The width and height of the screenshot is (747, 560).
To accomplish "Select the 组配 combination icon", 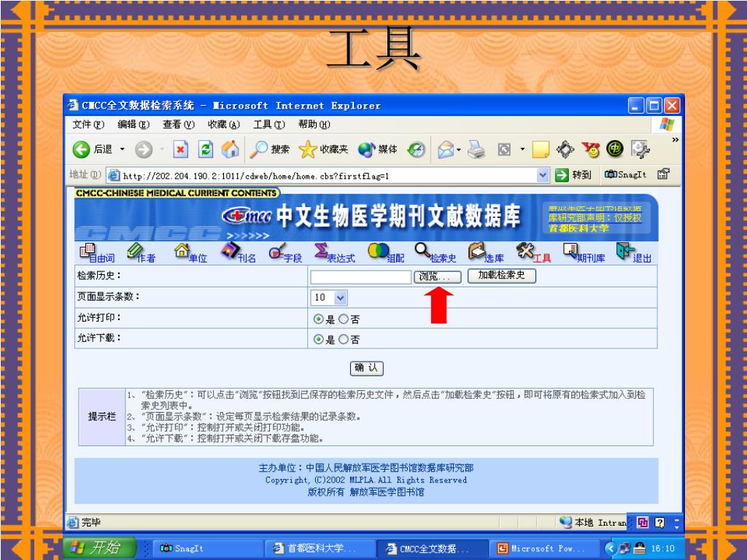I will [386, 253].
